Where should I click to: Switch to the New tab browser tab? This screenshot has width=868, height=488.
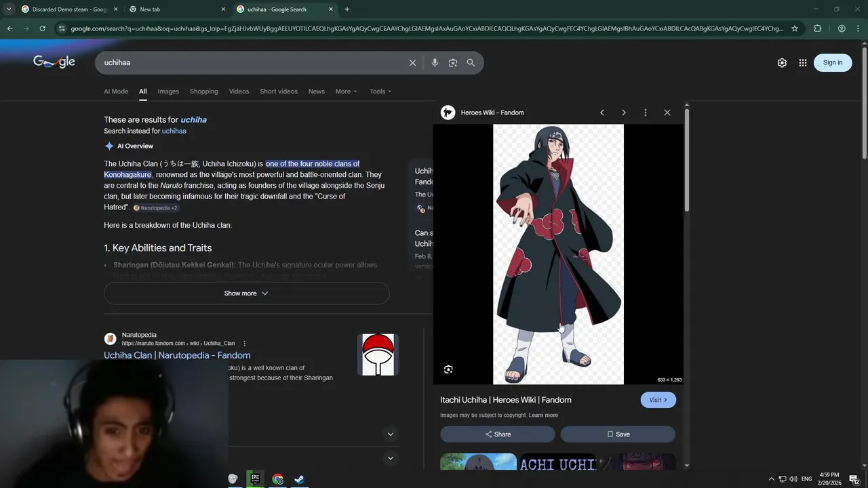tap(176, 9)
